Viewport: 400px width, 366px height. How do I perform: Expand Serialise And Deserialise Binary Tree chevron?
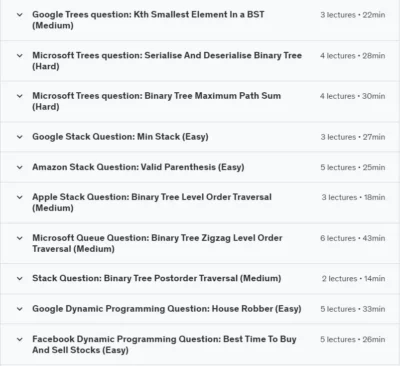20,55
